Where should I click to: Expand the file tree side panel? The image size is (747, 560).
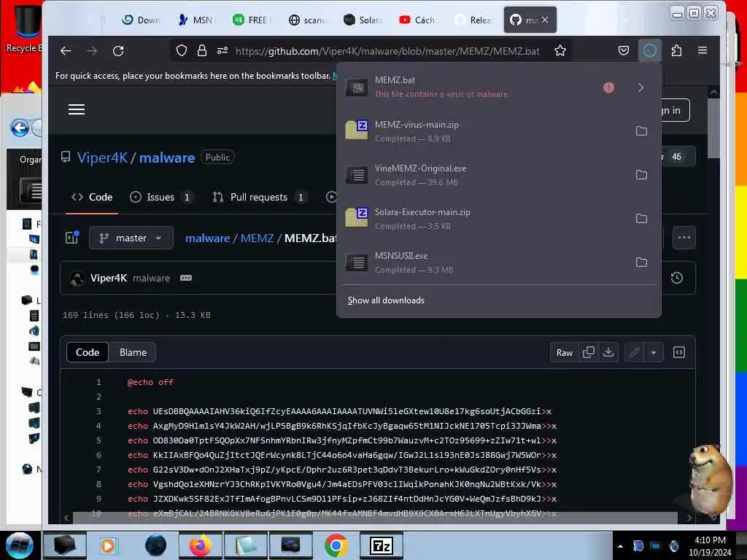coord(72,238)
